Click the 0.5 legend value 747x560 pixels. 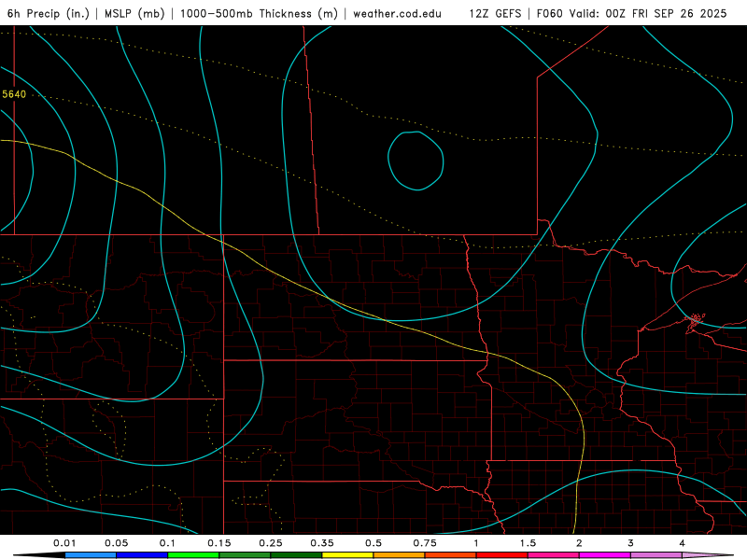(x=373, y=543)
